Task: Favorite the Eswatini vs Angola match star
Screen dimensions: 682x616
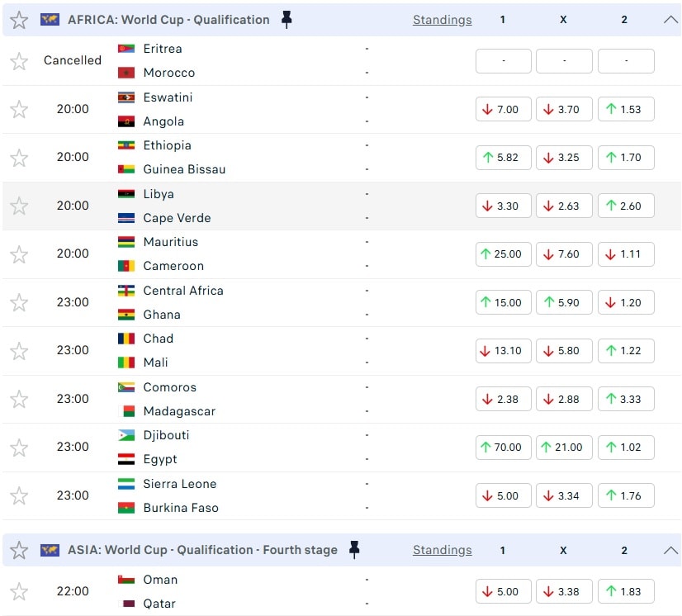Action: [19, 109]
